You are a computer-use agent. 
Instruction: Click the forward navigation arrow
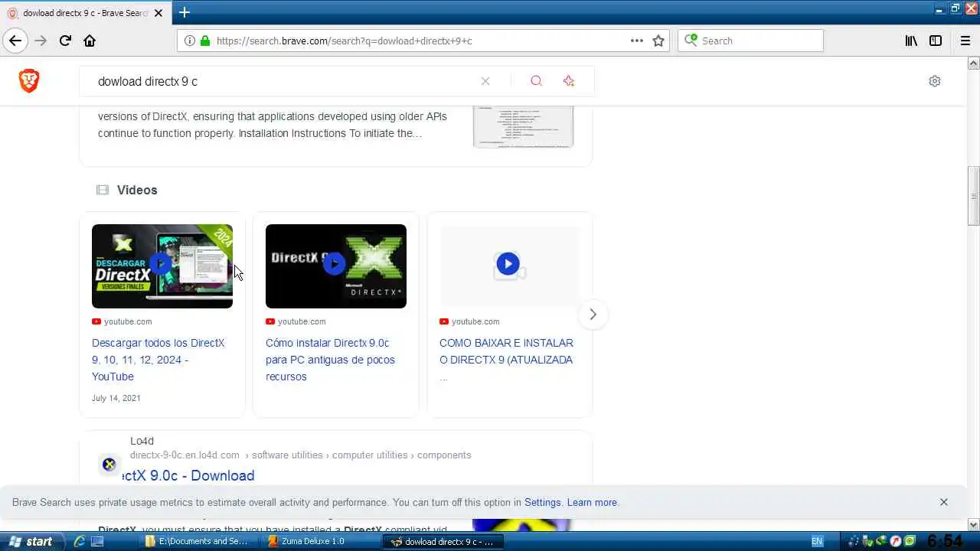pyautogui.click(x=41, y=41)
